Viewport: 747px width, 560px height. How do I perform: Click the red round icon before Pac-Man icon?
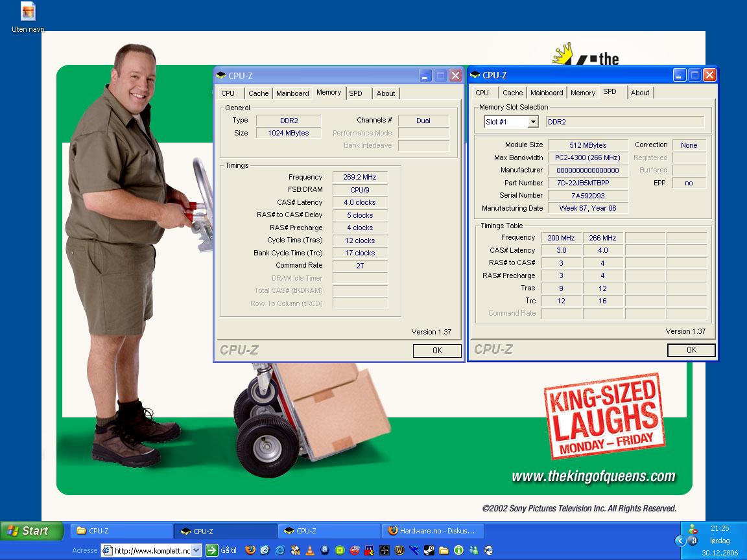coord(355,550)
